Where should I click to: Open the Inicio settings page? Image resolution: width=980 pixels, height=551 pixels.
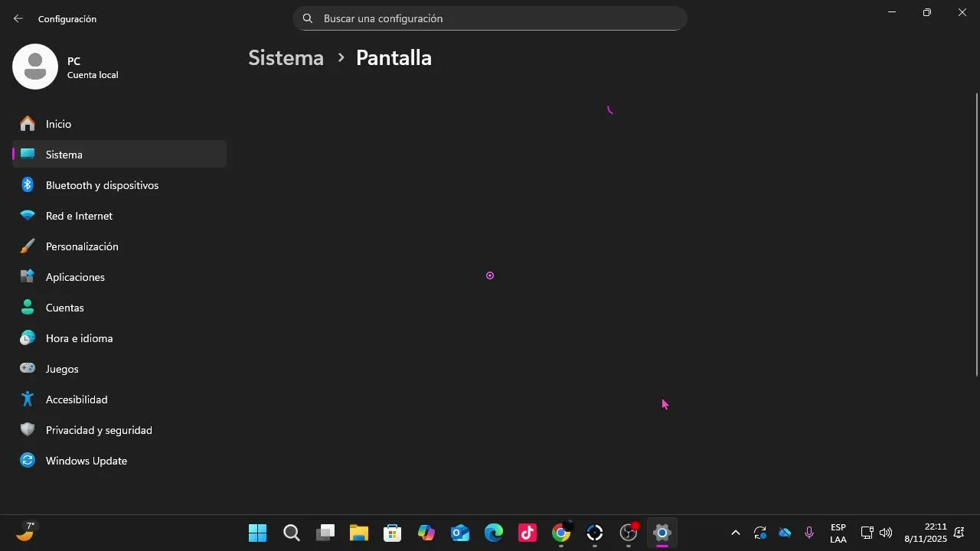coord(119,124)
